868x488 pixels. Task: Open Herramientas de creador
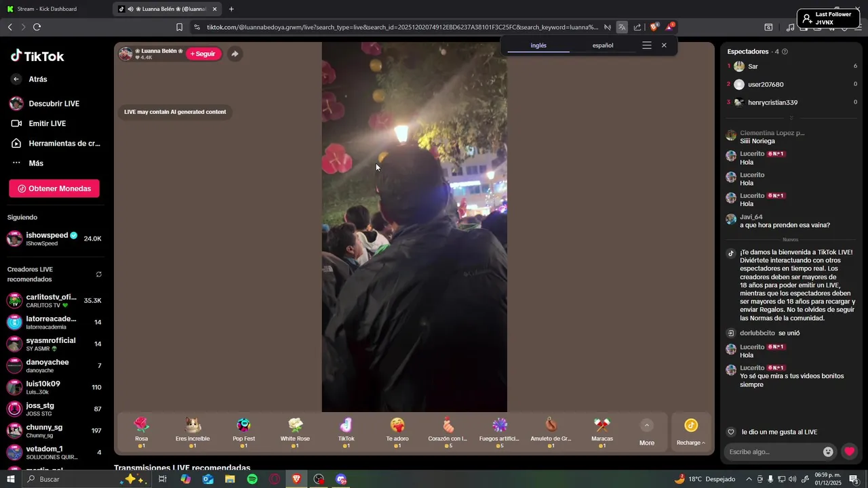(x=57, y=144)
